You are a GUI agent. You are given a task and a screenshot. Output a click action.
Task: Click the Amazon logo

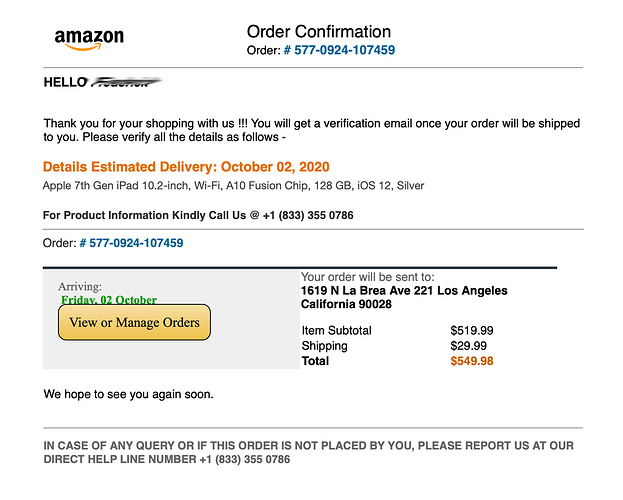pos(89,38)
